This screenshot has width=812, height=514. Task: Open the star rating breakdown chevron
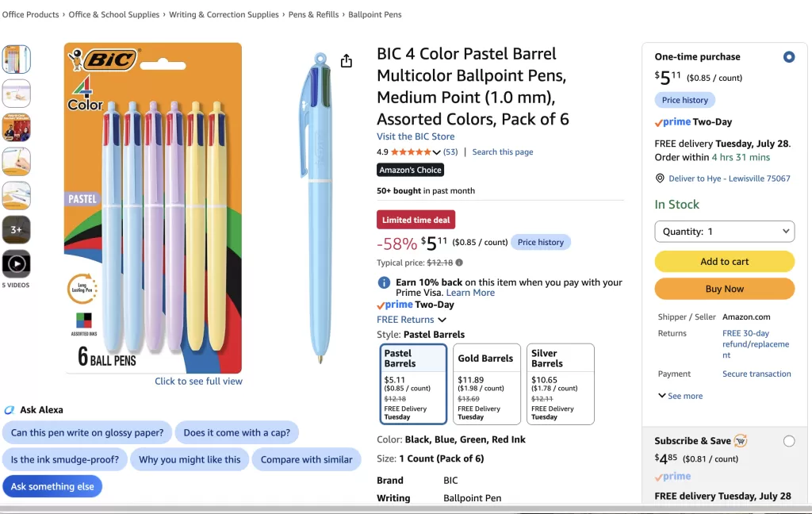[437, 152]
